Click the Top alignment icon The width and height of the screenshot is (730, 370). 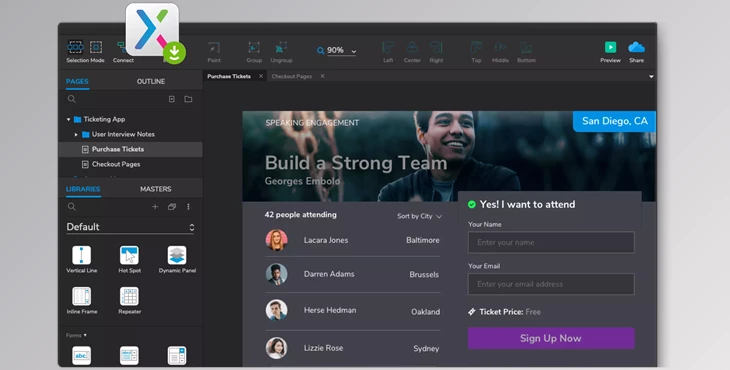(476, 47)
